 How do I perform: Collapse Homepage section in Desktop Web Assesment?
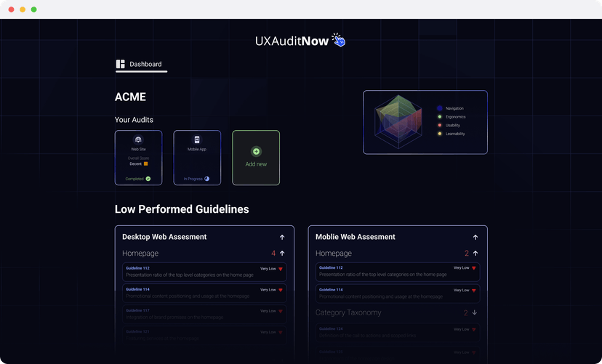coord(282,254)
